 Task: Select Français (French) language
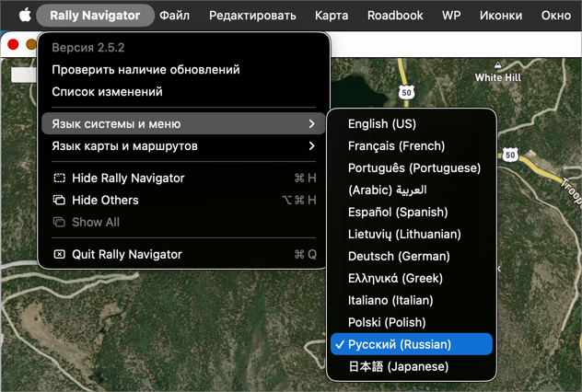coord(412,145)
